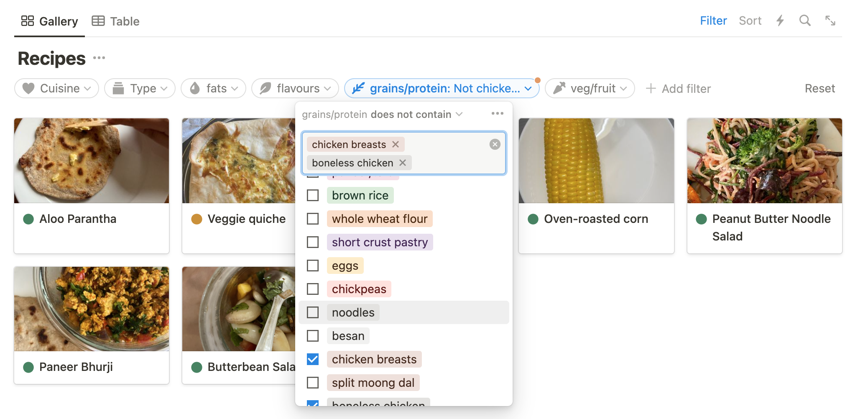
Task: Remove the chicken breasts tag with its X
Action: [396, 144]
